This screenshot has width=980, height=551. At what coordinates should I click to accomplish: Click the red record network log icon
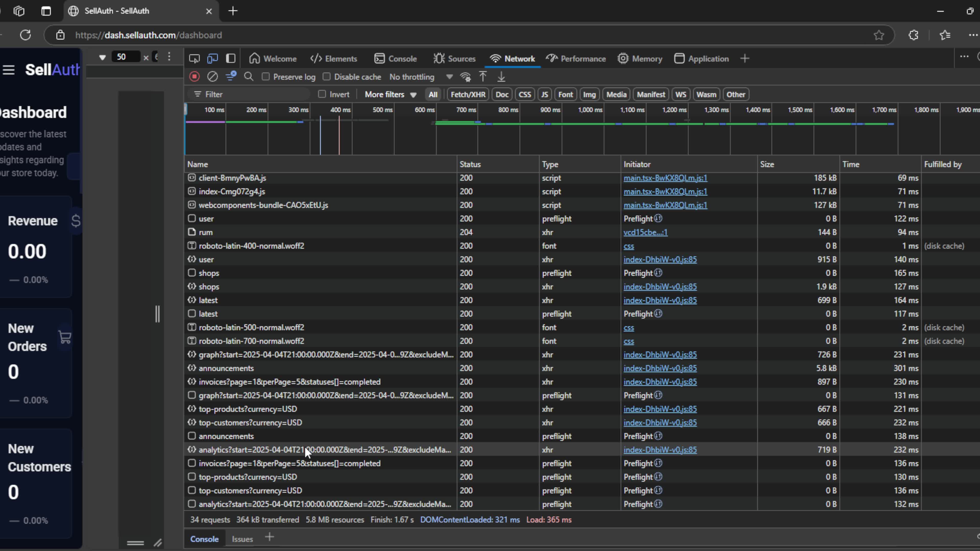click(x=194, y=77)
